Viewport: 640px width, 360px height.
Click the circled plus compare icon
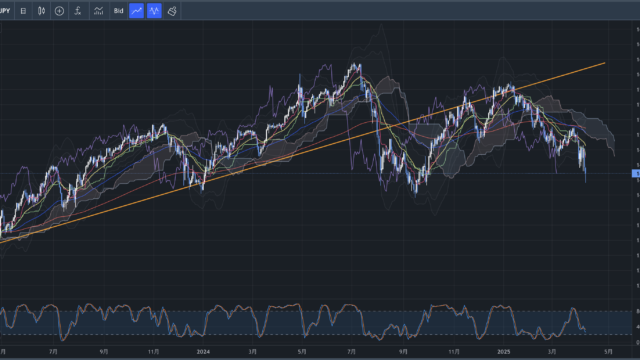(x=59, y=11)
